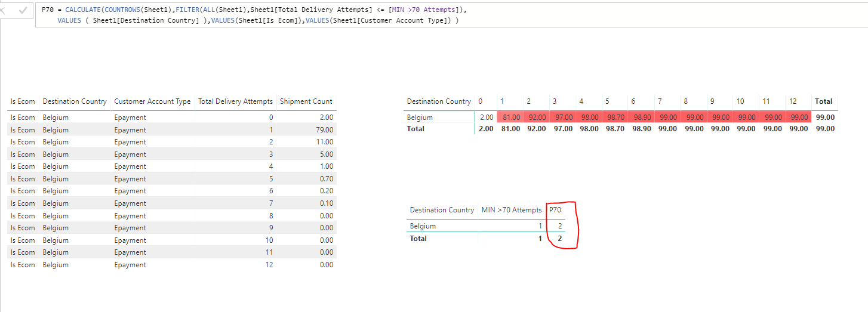Screen dimensions: 868x312
Task: Click Epayment in the 10 attempts row
Action: click(130, 240)
